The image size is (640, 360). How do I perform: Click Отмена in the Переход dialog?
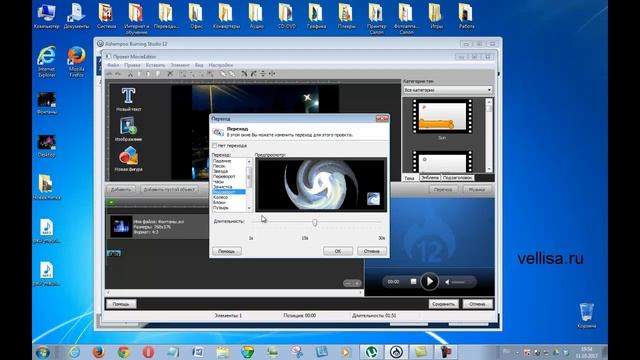click(x=372, y=251)
